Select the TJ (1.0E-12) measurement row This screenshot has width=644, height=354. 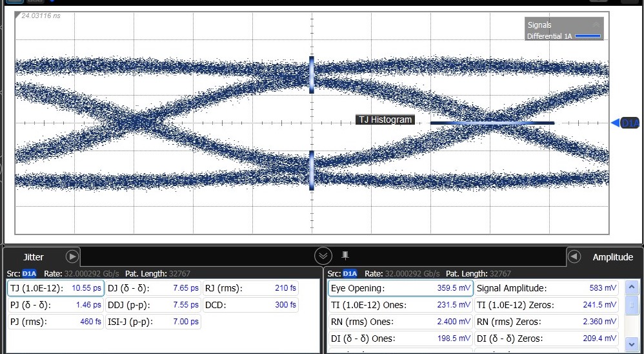[x=55, y=288]
